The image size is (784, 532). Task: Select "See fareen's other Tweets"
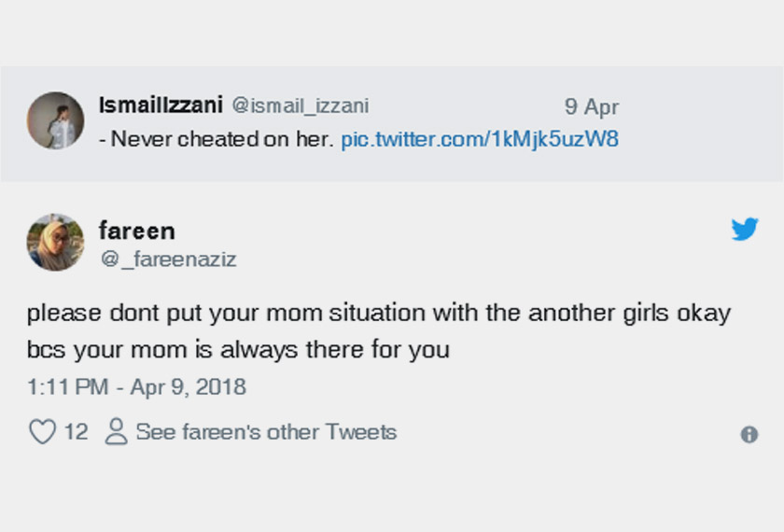(266, 432)
